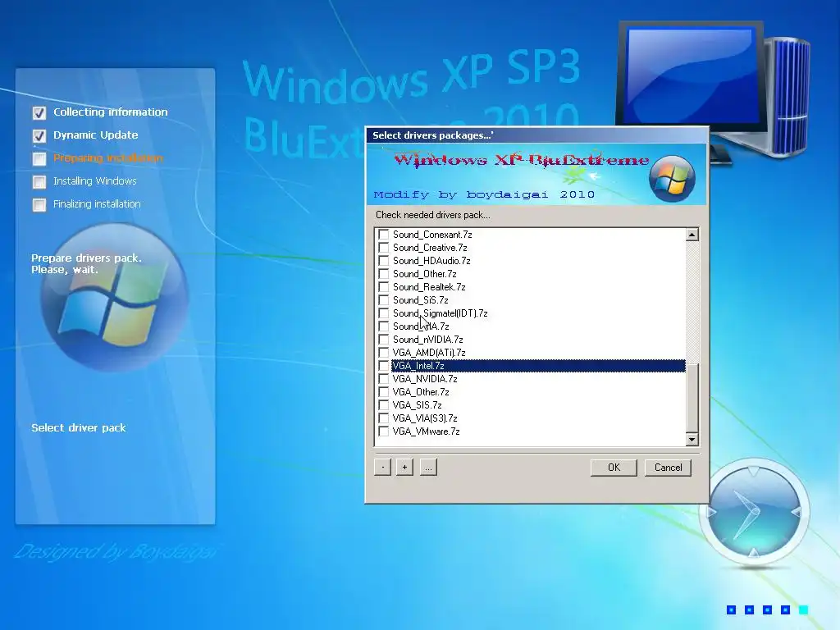
Task: Check the VGA_VMware.7z checkbox
Action: click(x=384, y=431)
